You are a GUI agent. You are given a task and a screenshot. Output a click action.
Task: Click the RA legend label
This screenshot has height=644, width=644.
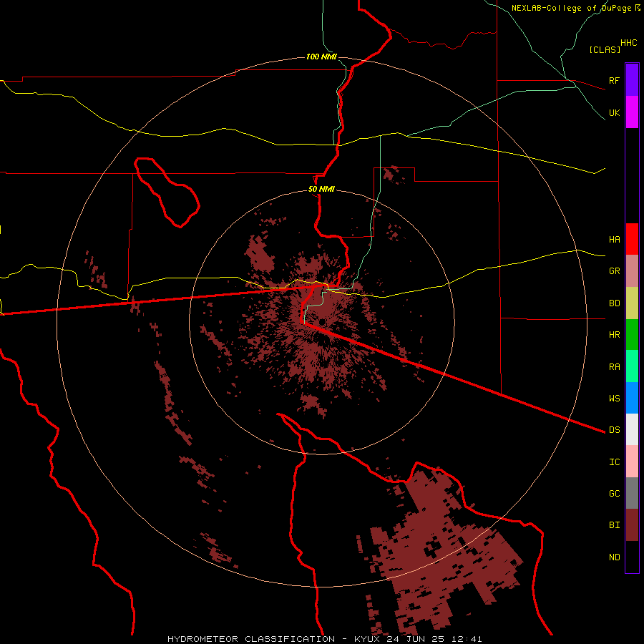[x=614, y=367]
